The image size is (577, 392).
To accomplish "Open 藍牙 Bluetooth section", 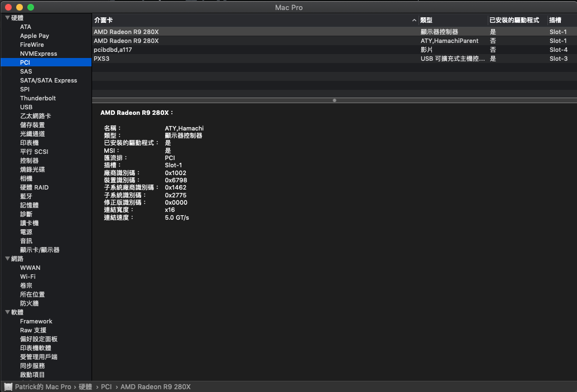I will pyautogui.click(x=26, y=196).
